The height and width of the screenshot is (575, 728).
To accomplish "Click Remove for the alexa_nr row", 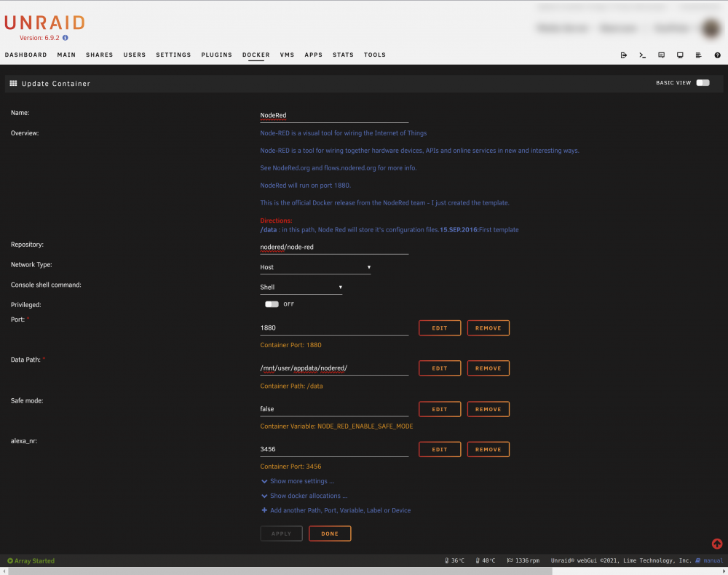I will (488, 450).
